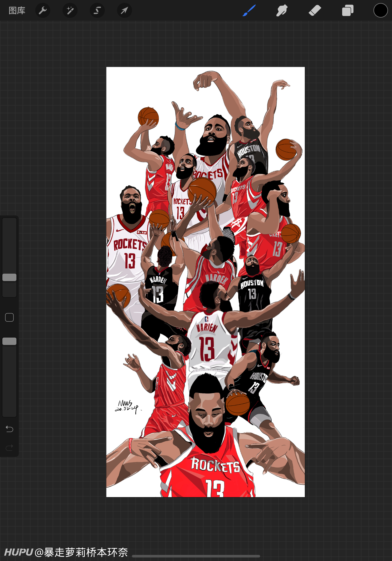Image resolution: width=392 pixels, height=561 pixels.
Task: Select the Smudge tool
Action: click(x=282, y=11)
